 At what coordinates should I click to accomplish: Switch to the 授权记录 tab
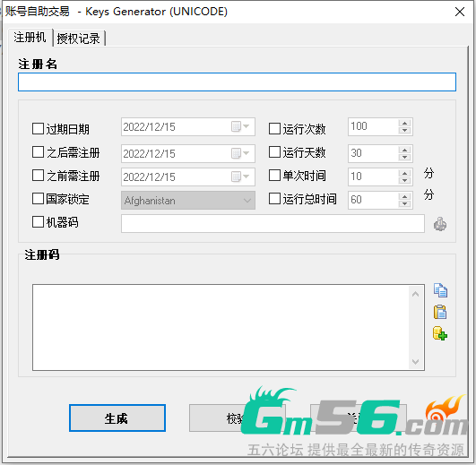pyautogui.click(x=79, y=39)
